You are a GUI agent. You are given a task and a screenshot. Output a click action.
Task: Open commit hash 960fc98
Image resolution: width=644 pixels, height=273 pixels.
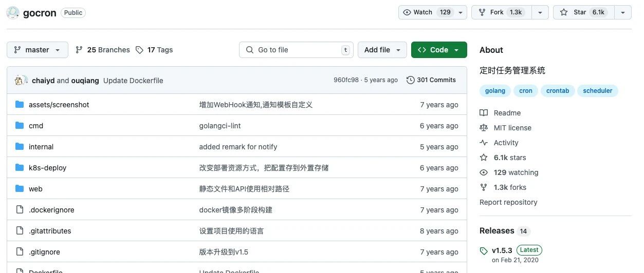[x=346, y=80]
